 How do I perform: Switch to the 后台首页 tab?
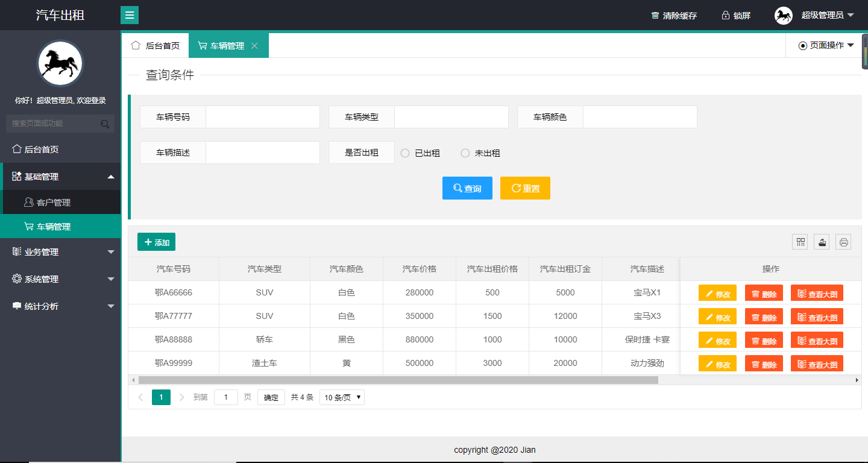point(156,46)
